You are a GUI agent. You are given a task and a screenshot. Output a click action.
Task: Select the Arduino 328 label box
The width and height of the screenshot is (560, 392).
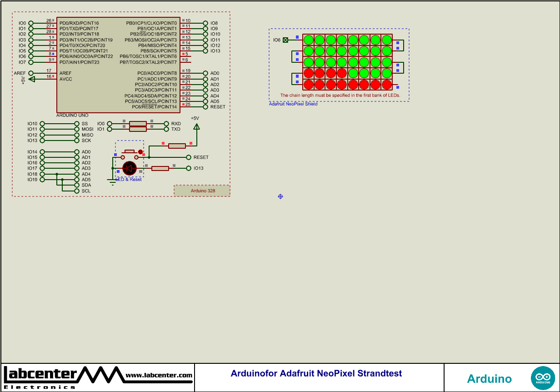[202, 190]
